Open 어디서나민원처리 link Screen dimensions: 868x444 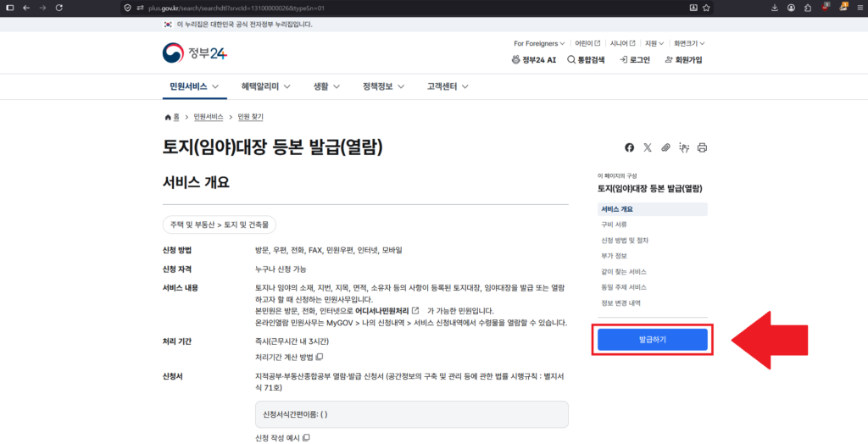point(387,311)
